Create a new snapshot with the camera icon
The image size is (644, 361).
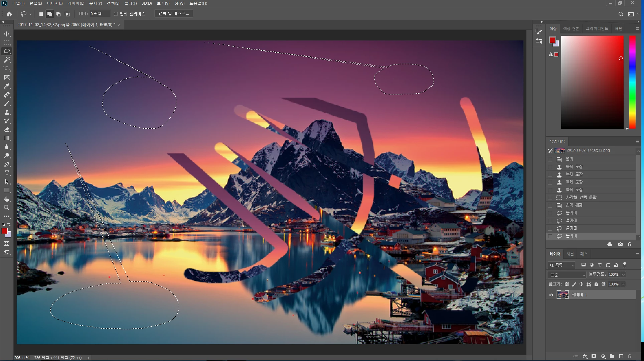[x=620, y=244]
